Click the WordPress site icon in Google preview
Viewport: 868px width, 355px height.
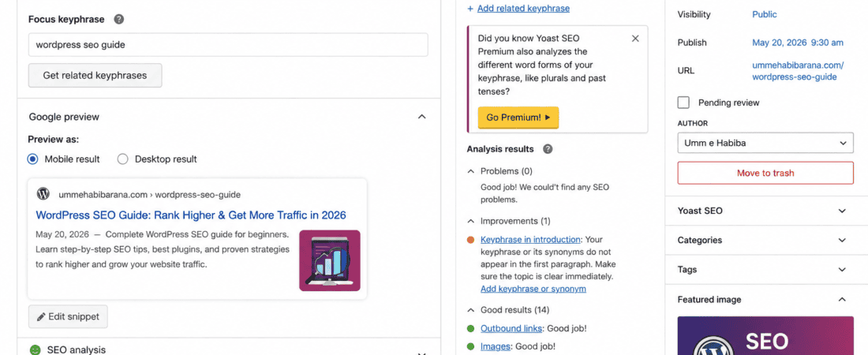pos(43,194)
